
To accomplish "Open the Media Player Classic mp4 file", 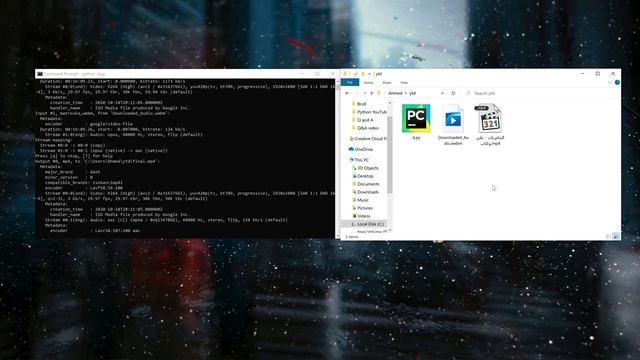I will coord(489,118).
